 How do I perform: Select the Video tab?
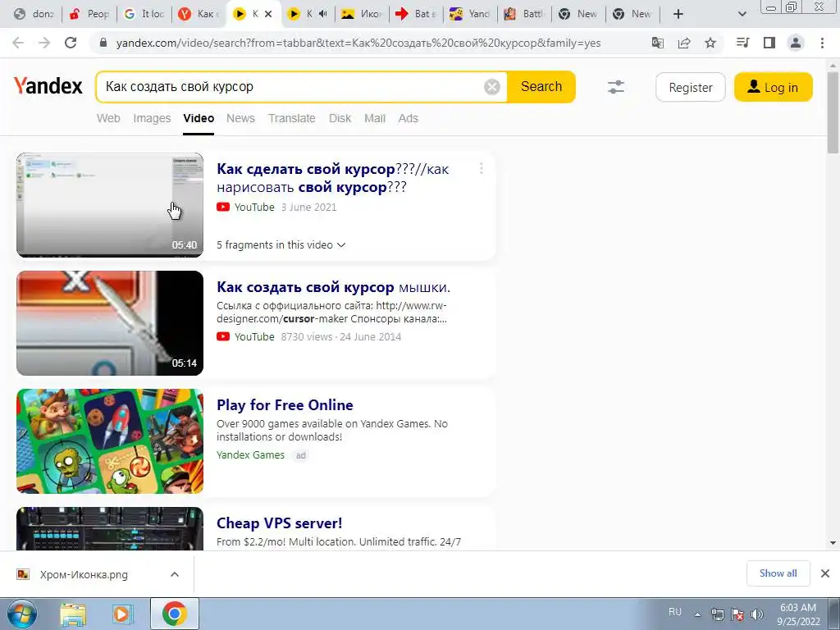tap(199, 118)
